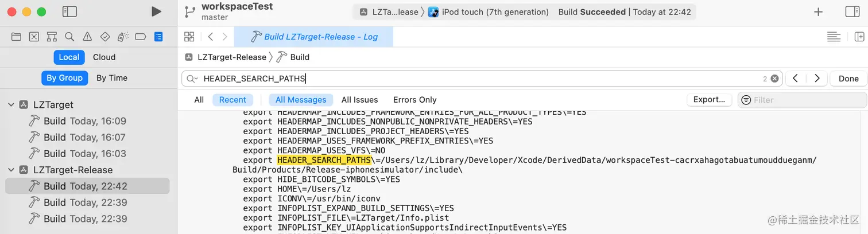This screenshot has height=234, width=868.
Task: Collapse the LZTarget-Release group
Action: tap(11, 170)
